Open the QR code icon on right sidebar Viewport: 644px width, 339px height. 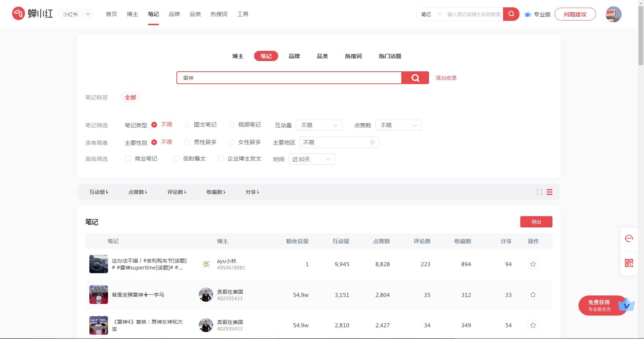point(629,263)
